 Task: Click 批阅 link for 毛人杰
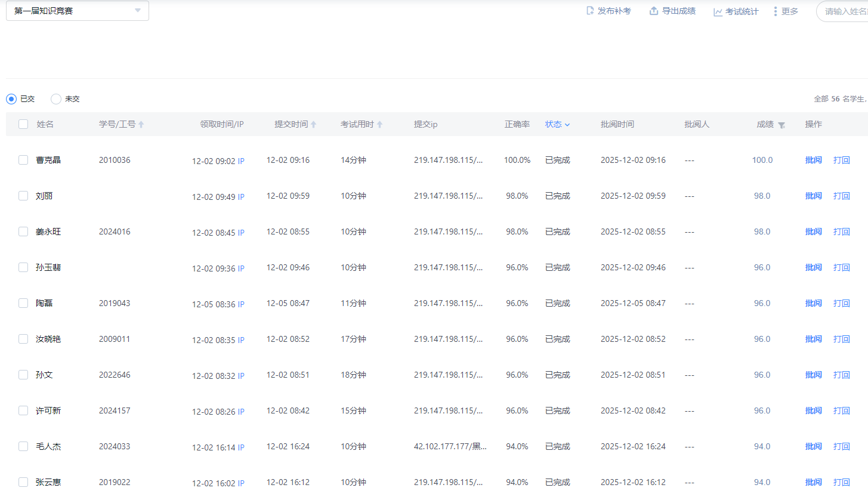pyautogui.click(x=813, y=446)
